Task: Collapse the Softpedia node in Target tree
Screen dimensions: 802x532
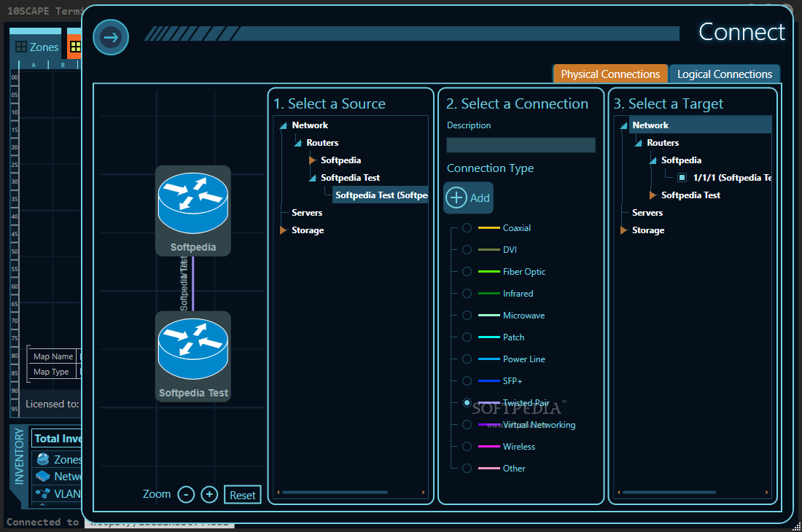Action: click(653, 160)
